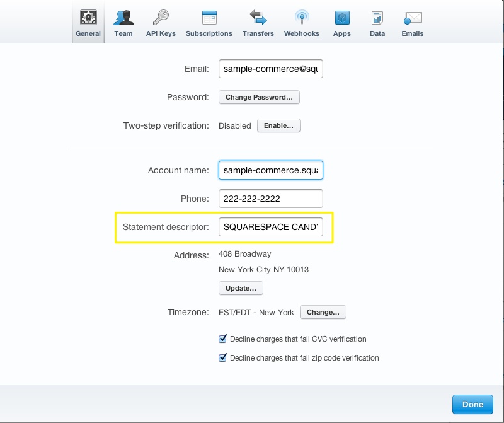Click the Change Password button
This screenshot has width=504, height=423.
259,98
